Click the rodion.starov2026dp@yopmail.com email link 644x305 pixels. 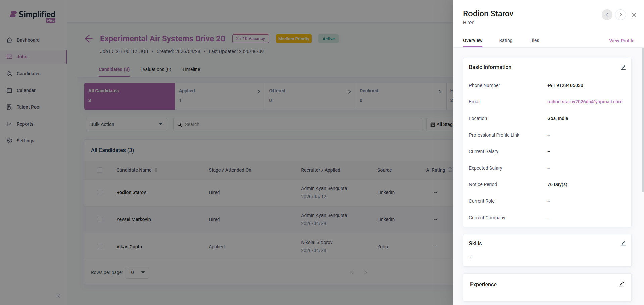(x=585, y=102)
